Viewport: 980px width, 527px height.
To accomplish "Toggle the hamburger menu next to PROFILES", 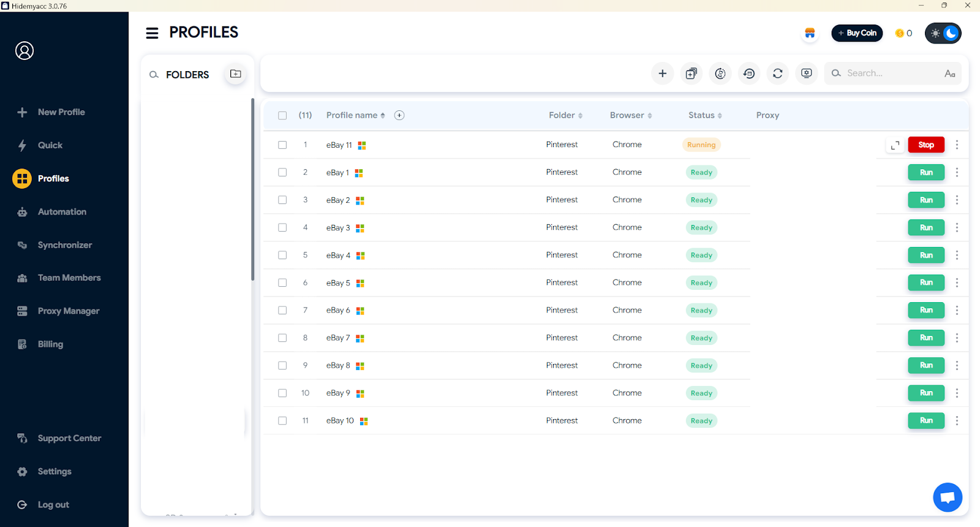I will (152, 33).
